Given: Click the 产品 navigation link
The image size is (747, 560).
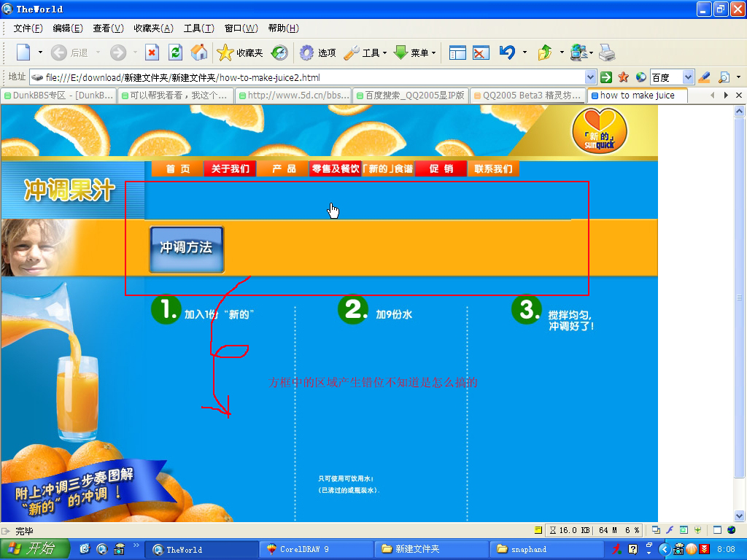Looking at the screenshot, I should coord(284,168).
